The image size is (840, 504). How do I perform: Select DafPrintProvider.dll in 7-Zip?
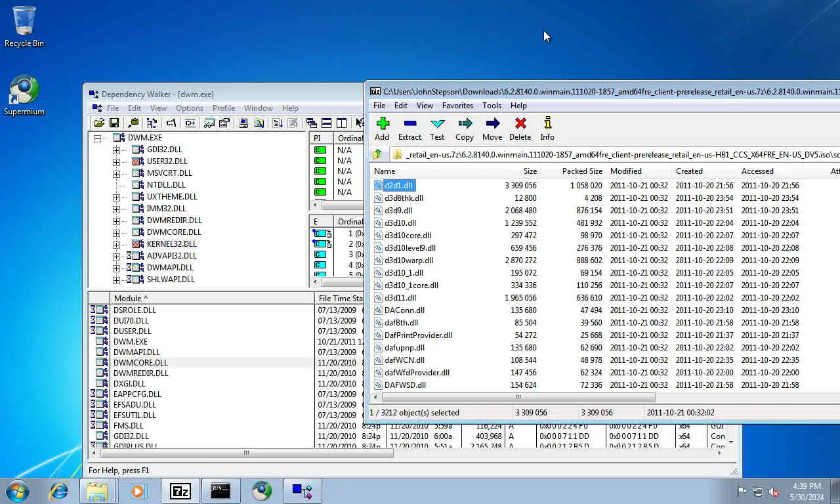click(418, 335)
